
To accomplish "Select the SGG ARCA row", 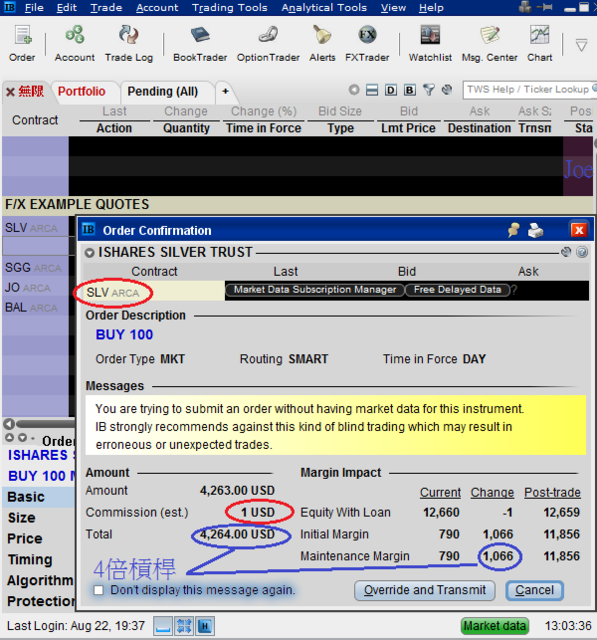I will point(35,268).
